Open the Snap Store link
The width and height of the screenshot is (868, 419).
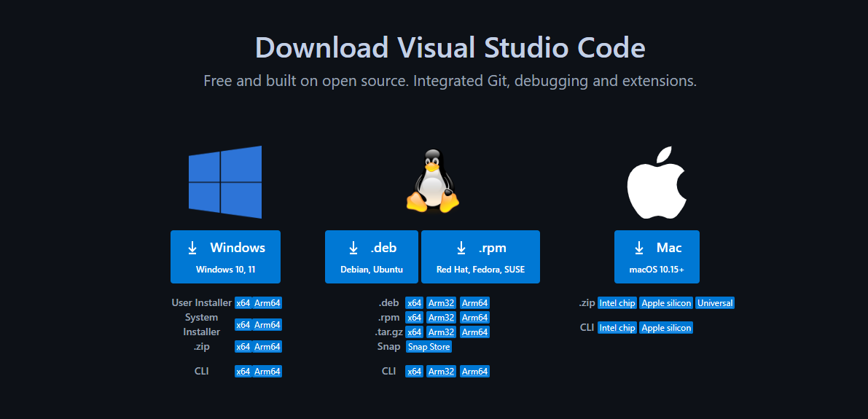(x=429, y=347)
